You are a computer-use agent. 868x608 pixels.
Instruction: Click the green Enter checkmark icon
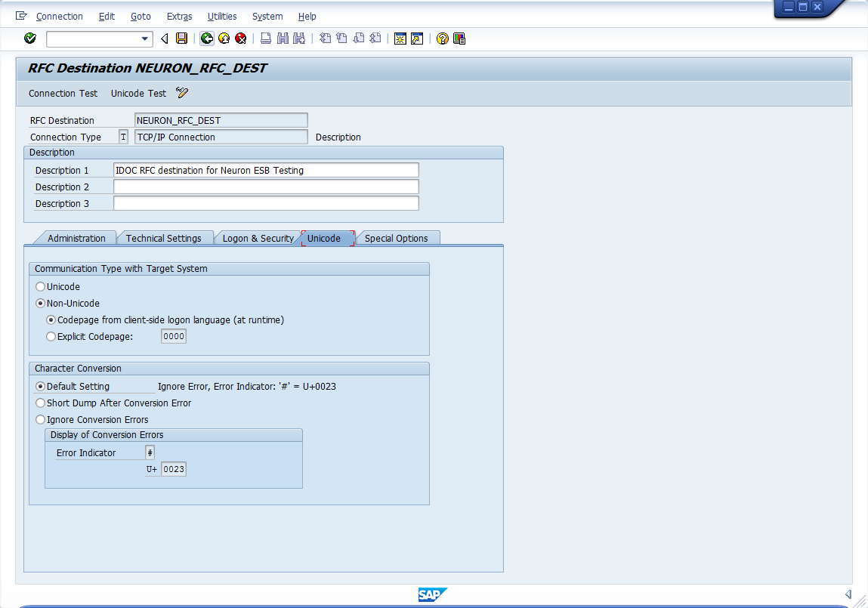pyautogui.click(x=30, y=39)
